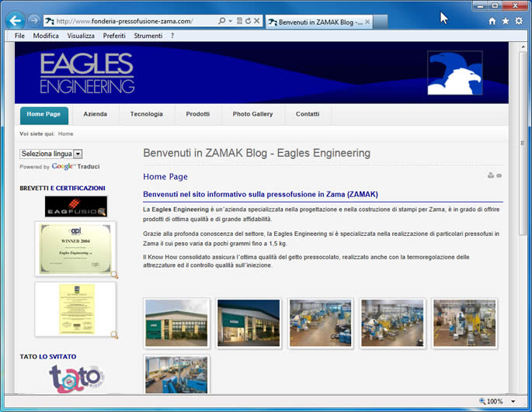
Task: Click the browser back arrow button
Action: coord(15,21)
